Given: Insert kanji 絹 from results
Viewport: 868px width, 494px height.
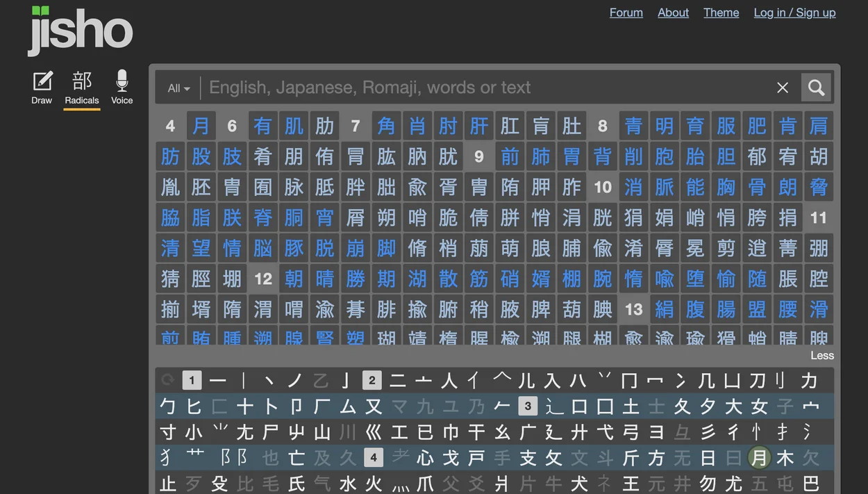Looking at the screenshot, I should click(665, 309).
